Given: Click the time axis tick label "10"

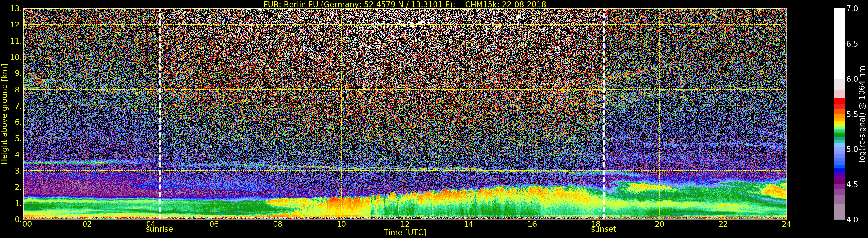Looking at the screenshot, I should (341, 224).
